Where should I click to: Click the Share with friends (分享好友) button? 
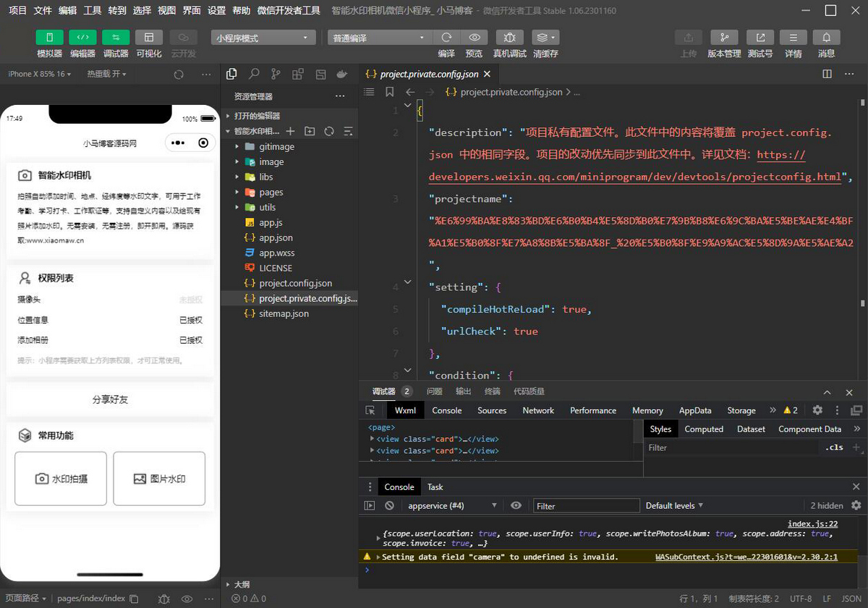(110, 400)
